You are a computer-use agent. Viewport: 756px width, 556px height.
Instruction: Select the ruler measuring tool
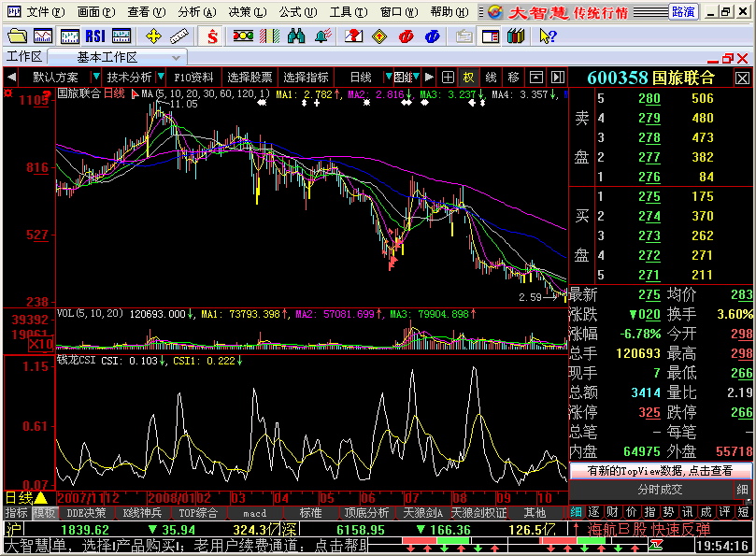click(178, 36)
